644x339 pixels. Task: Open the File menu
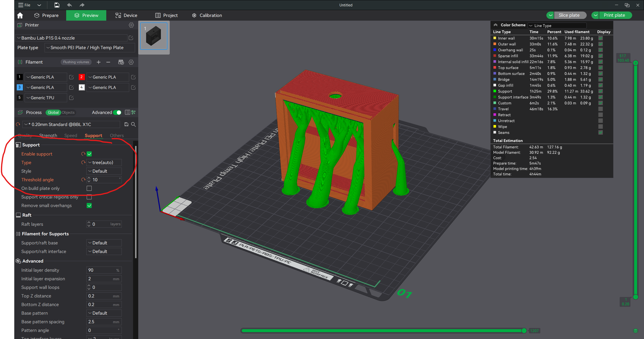coord(24,5)
